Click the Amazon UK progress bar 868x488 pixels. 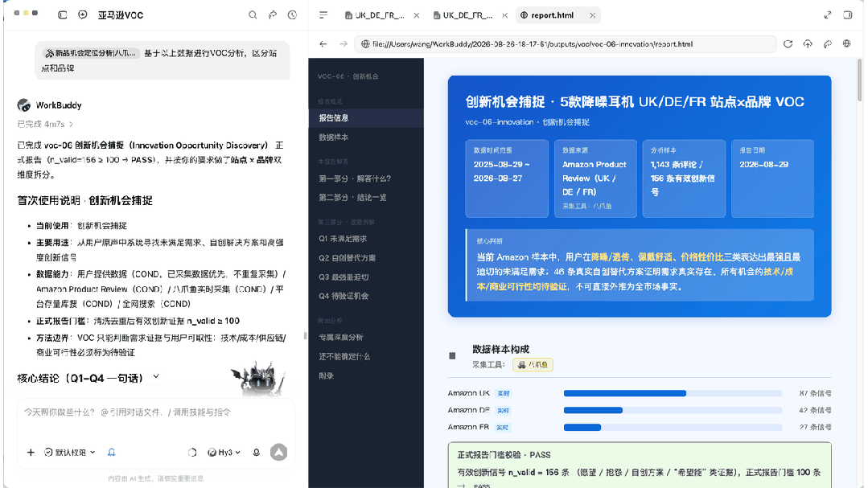[x=673, y=393]
